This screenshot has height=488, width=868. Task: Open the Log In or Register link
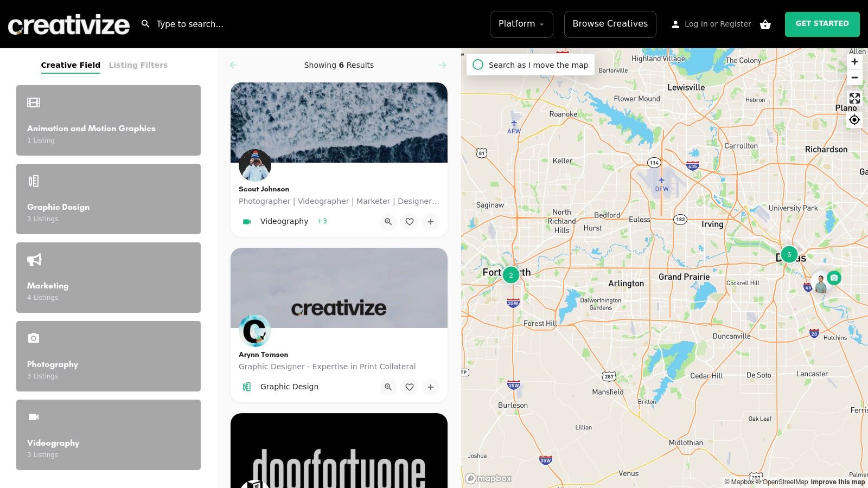[718, 24]
